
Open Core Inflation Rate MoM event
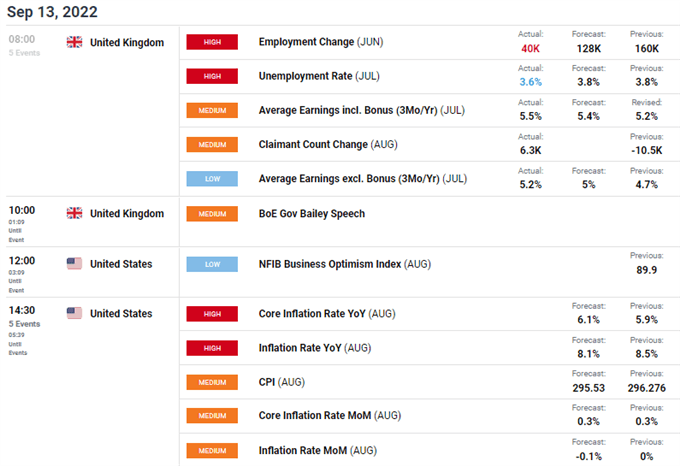pos(330,416)
